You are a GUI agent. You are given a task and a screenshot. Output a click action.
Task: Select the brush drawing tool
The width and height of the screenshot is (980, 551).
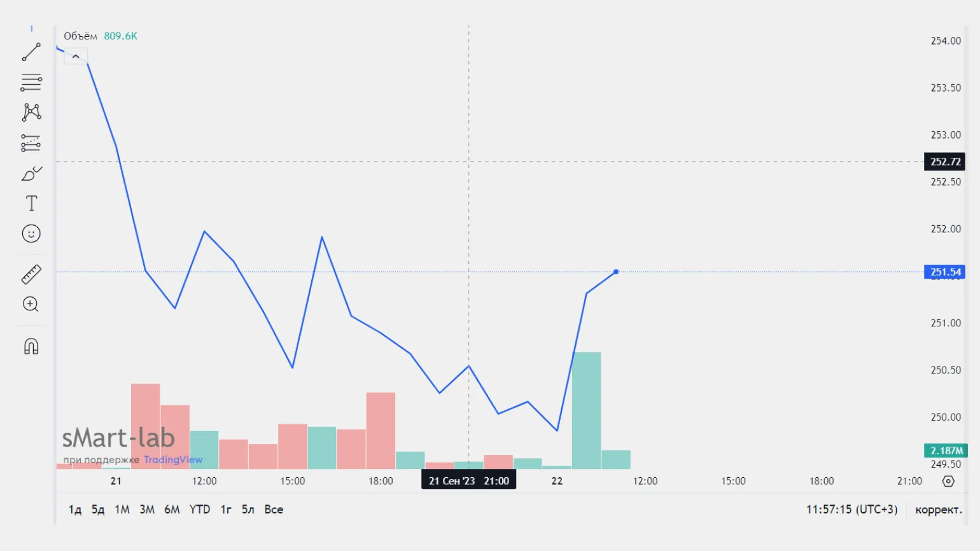pos(31,173)
